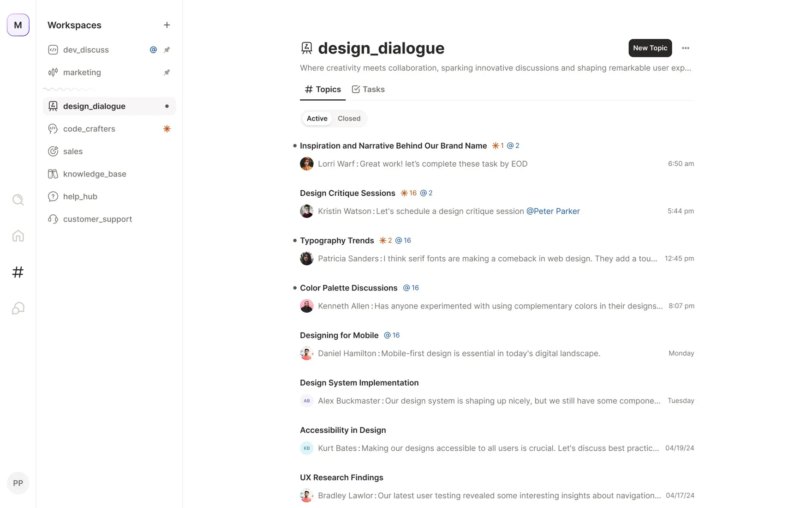Click the M workspace avatar icon
This screenshot has height=508, width=812.
point(18,25)
